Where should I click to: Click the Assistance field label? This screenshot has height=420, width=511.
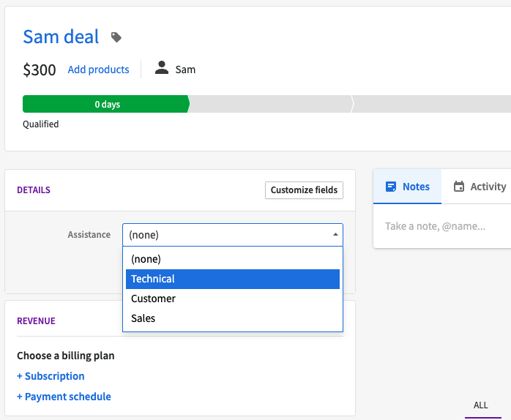pos(89,235)
